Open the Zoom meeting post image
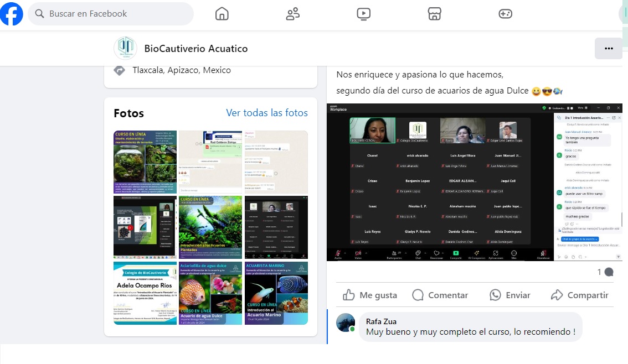 click(474, 182)
